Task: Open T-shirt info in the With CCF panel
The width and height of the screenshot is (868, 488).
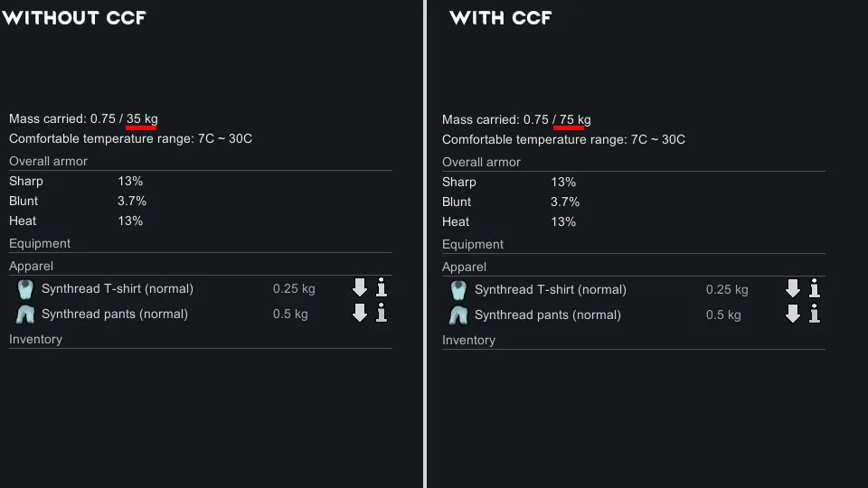Action: (815, 289)
